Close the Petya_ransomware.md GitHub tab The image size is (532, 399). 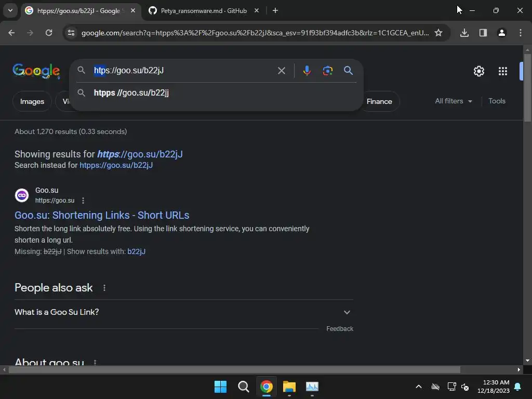257,10
